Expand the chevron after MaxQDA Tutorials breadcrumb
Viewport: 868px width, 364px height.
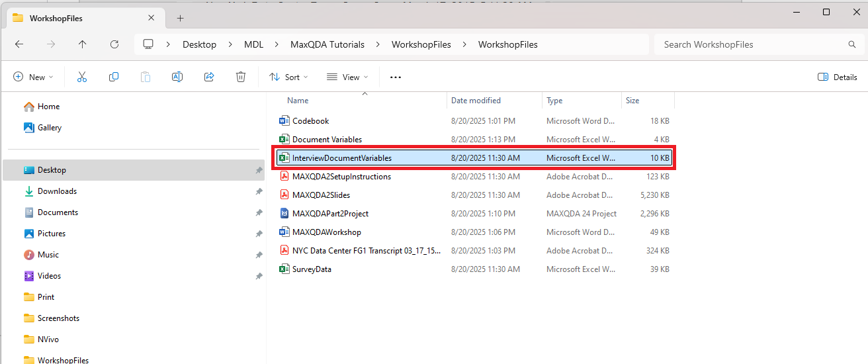[378, 44]
